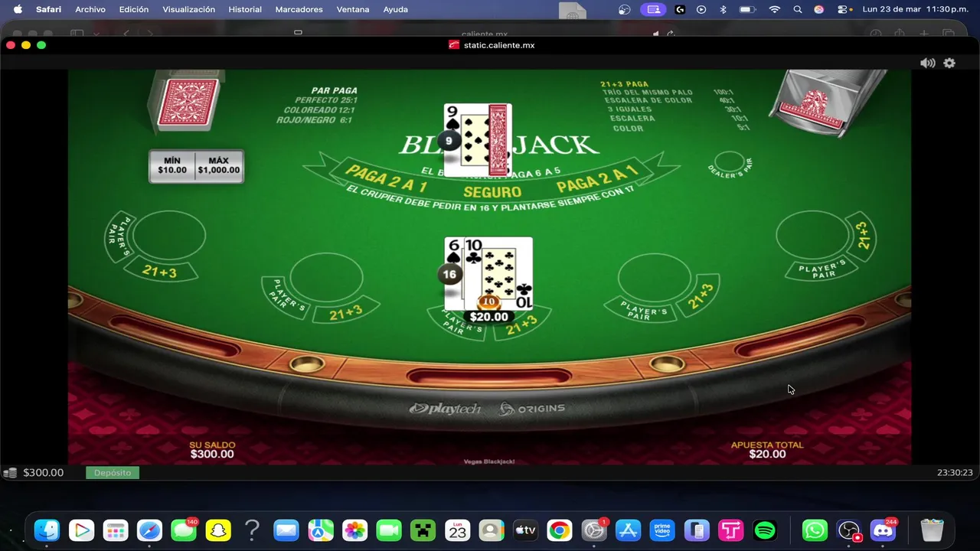Click the far-left seat's 21+3 side bet
Screen dimensions: 980x551
coord(161,270)
